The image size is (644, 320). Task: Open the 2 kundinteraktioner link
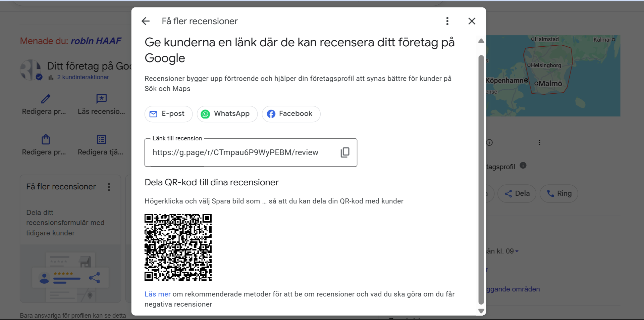83,77
